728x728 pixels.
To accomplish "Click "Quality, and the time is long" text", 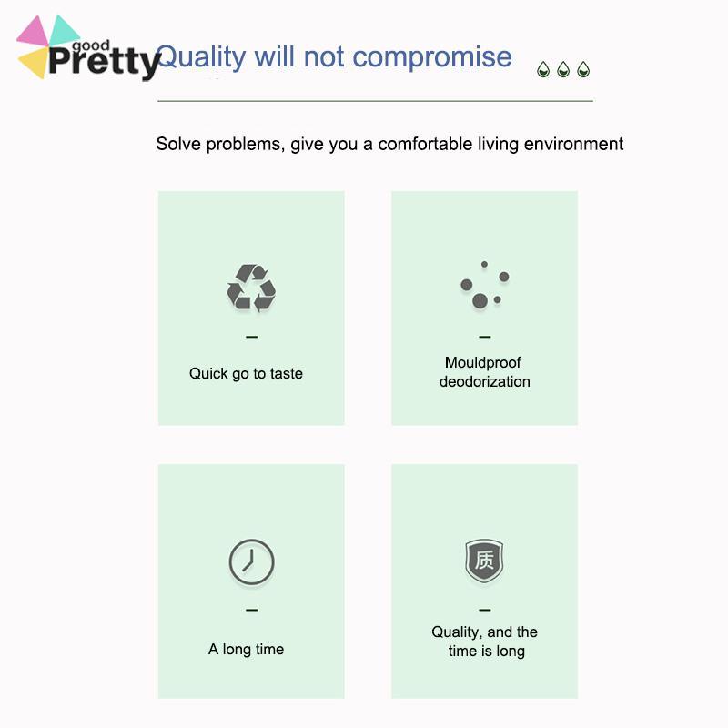I will point(485,642).
